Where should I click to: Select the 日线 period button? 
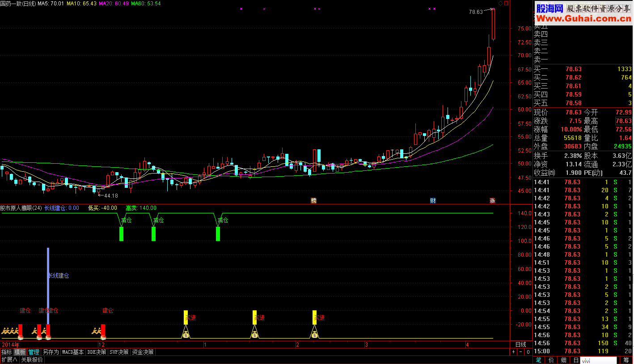tap(520, 345)
